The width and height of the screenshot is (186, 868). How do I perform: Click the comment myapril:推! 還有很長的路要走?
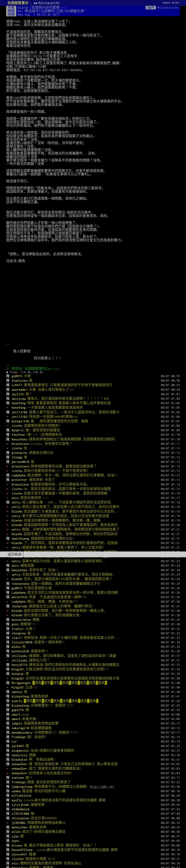coord(93,430)
